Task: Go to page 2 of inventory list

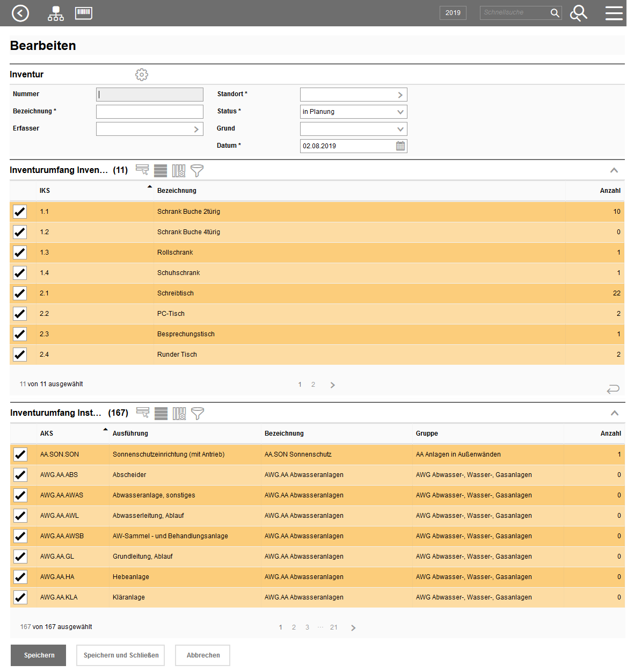Action: tap(313, 385)
